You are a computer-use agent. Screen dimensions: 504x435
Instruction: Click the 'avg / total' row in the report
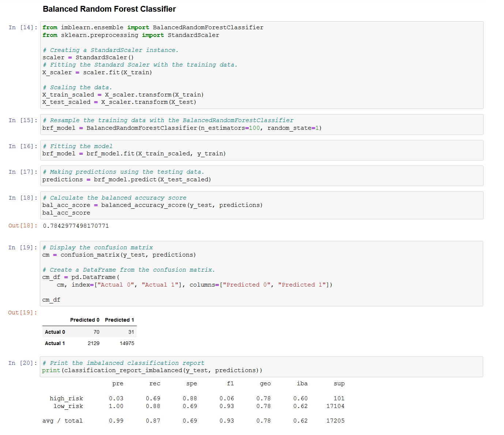pos(63,420)
